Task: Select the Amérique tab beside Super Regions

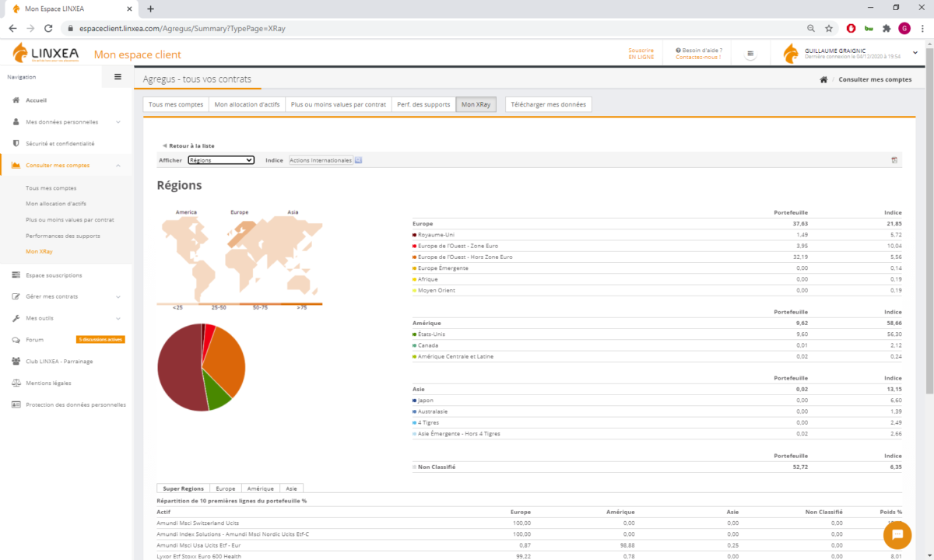Action: 261,488
